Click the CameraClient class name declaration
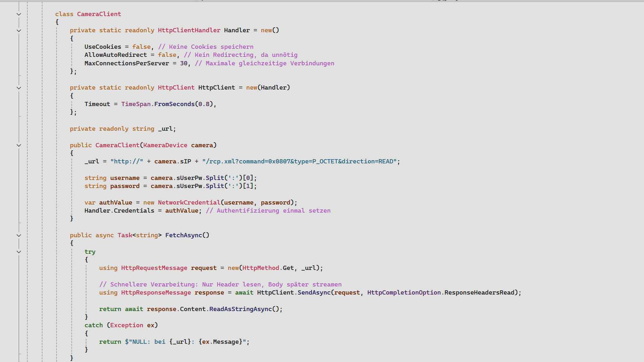This screenshot has height=362, width=644. [99, 14]
